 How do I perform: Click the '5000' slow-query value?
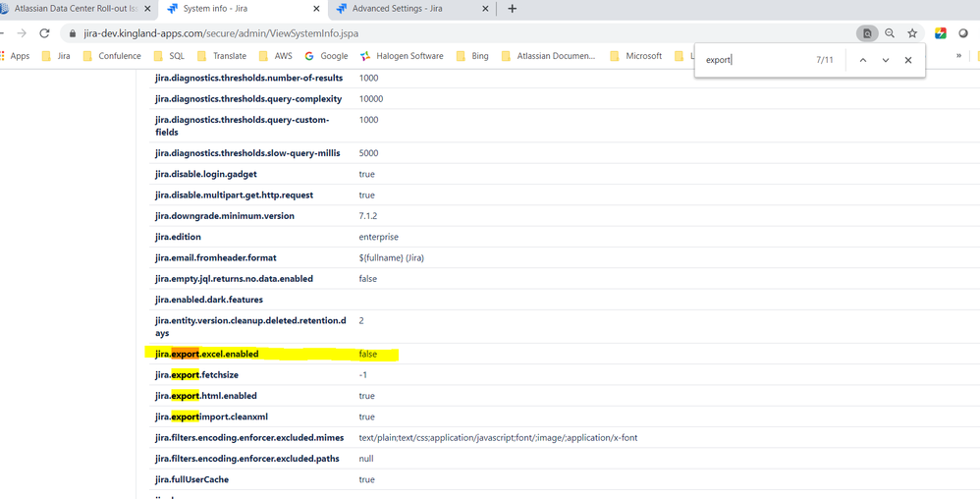click(x=367, y=153)
